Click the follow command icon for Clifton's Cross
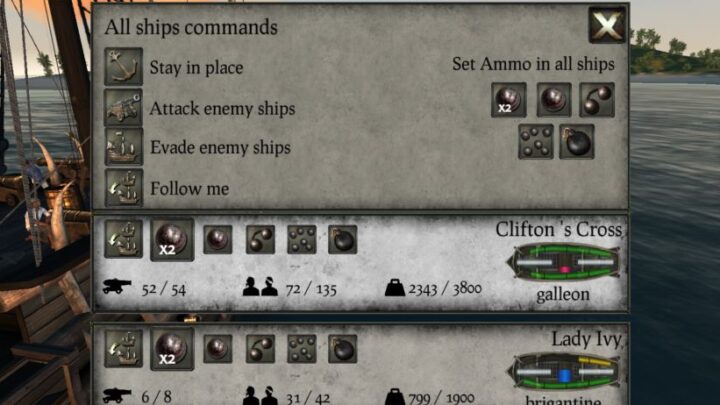 (123, 239)
